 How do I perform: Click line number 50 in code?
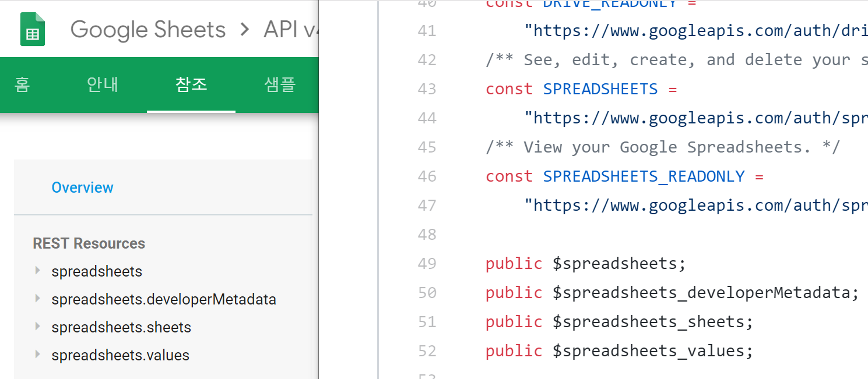(427, 293)
